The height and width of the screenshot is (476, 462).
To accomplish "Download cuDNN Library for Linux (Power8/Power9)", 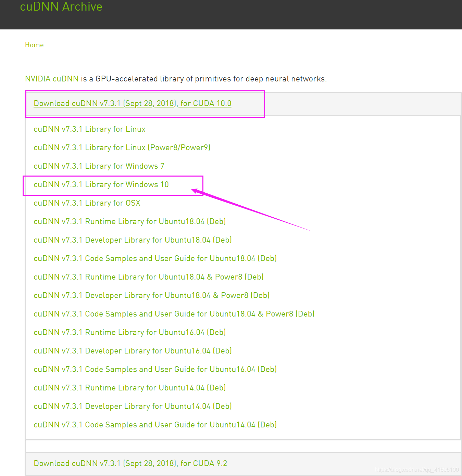I will coord(122,147).
